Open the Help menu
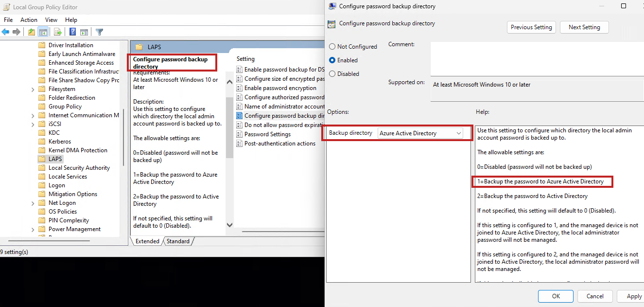 pyautogui.click(x=71, y=20)
